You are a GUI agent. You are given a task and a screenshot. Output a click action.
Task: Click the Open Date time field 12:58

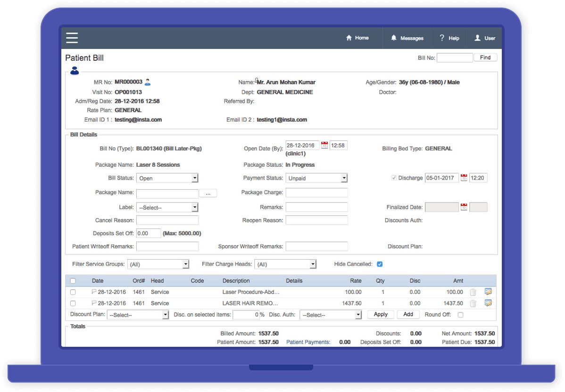[338, 146]
